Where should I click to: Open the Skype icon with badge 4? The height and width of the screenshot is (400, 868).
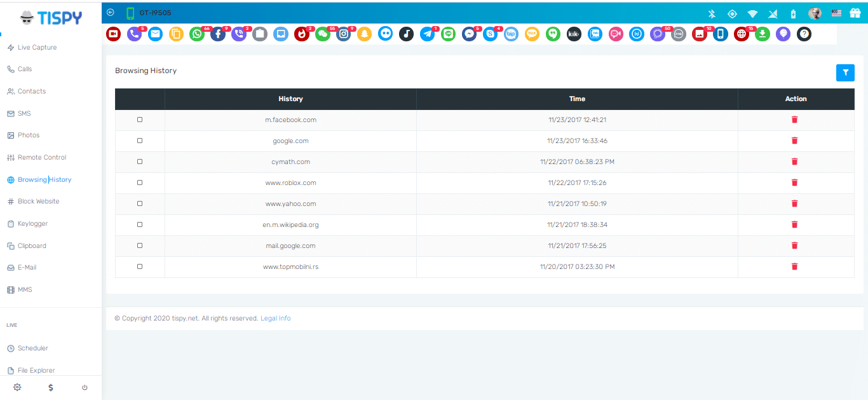(490, 34)
